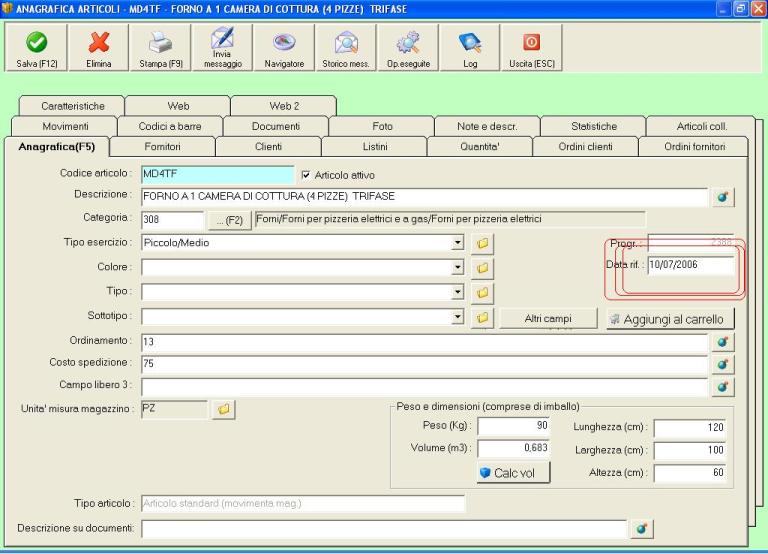Open the Tipo dropdown list
The height and width of the screenshot is (554, 768).
(458, 292)
